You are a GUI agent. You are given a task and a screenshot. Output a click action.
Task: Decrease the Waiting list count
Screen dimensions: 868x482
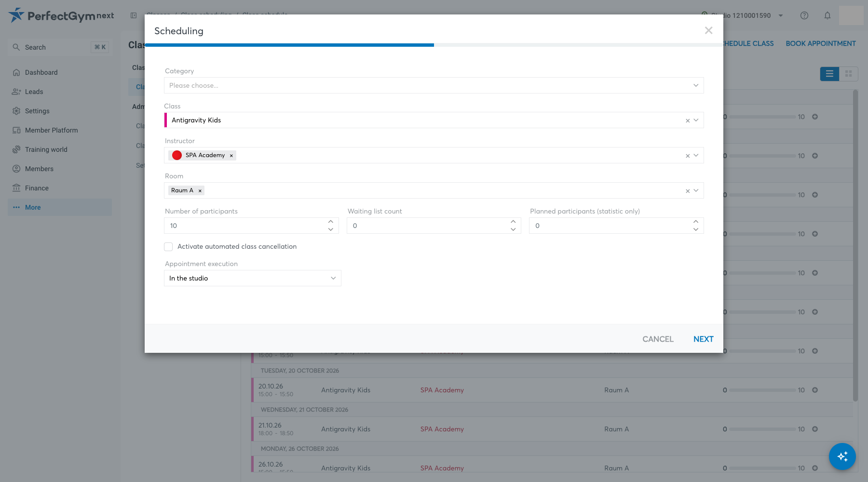coord(513,229)
